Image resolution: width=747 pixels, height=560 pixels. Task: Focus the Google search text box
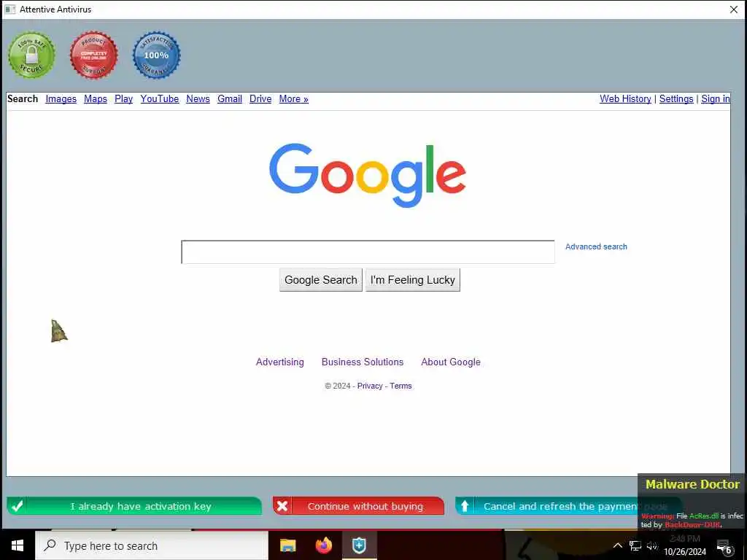pos(368,252)
